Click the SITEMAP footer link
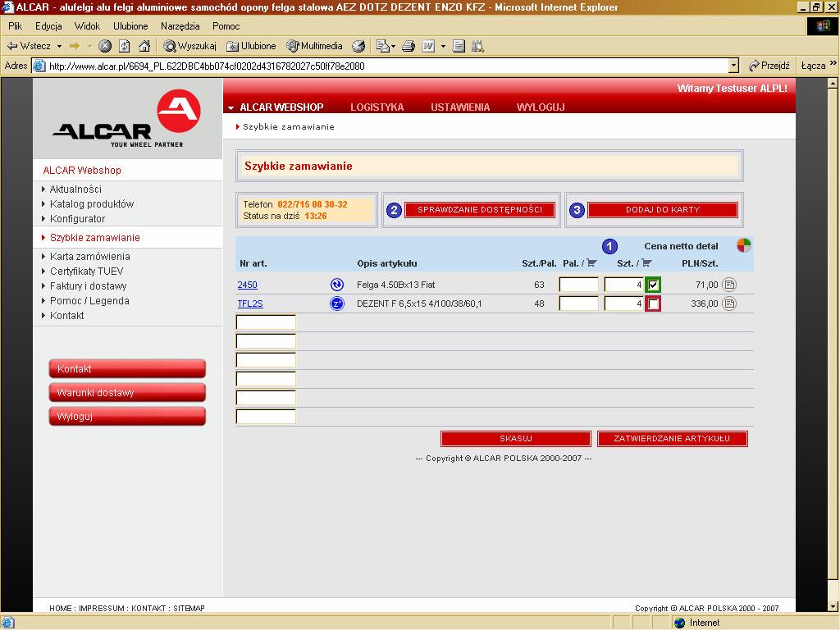The height and width of the screenshot is (630, 840). tap(189, 608)
